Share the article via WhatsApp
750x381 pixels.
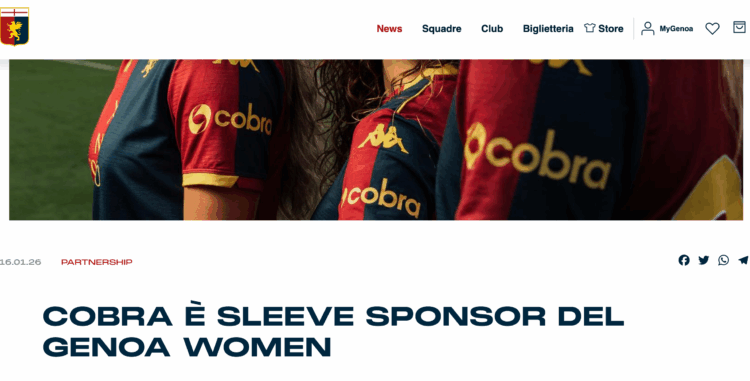(723, 260)
